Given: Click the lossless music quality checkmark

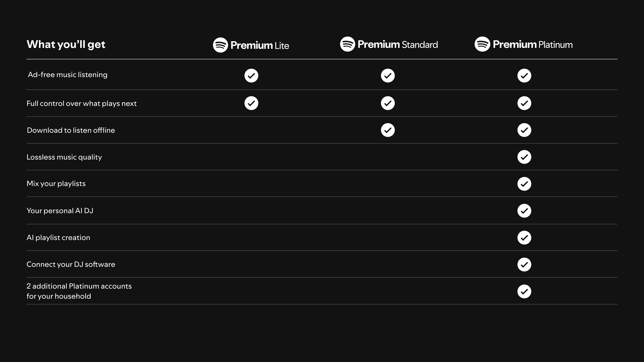Looking at the screenshot, I should pyautogui.click(x=524, y=157).
